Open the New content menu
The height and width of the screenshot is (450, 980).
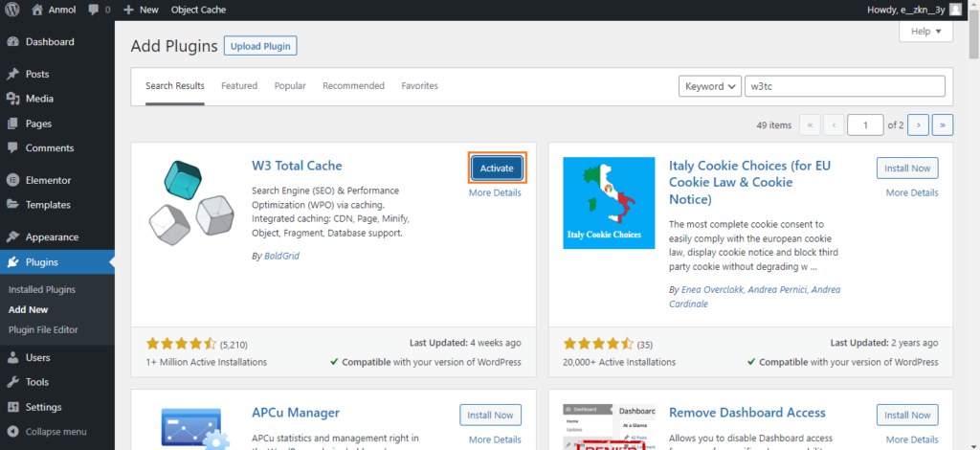pyautogui.click(x=142, y=10)
